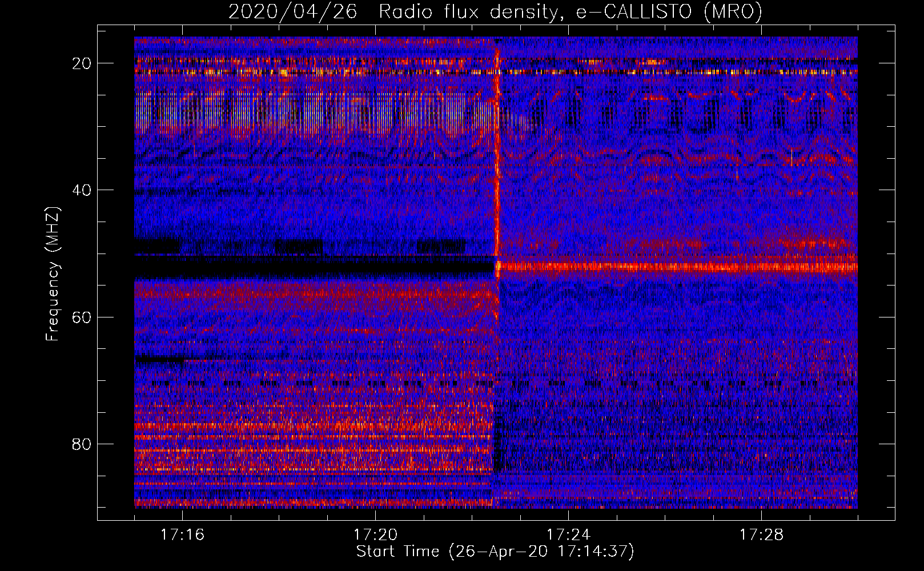Click the frequency tick label "20"
This screenshot has height=571, width=924.
click(x=82, y=63)
